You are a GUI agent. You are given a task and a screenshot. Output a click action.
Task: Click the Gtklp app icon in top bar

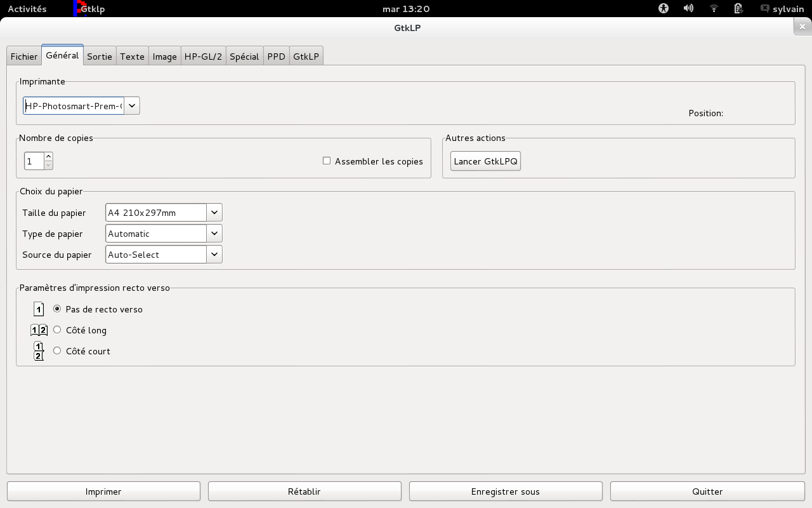coord(79,8)
